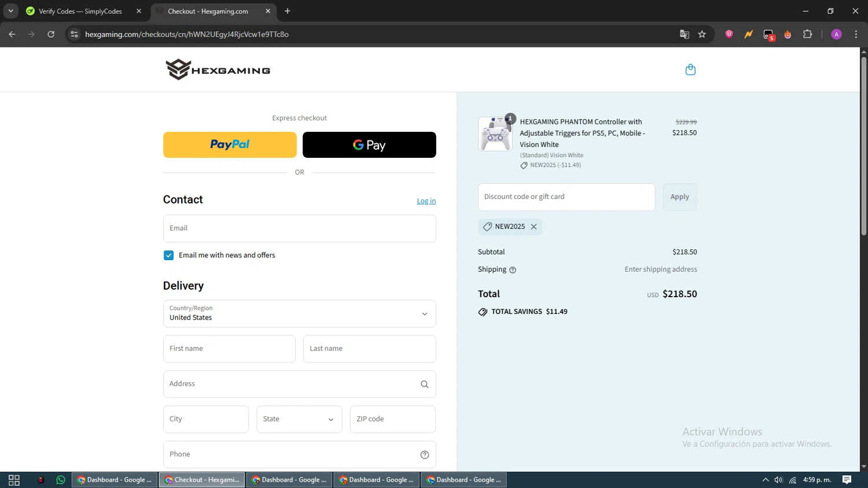Click the TOTAL SAVINGS $11.49 text
Image resolution: width=868 pixels, height=488 pixels.
529,312
